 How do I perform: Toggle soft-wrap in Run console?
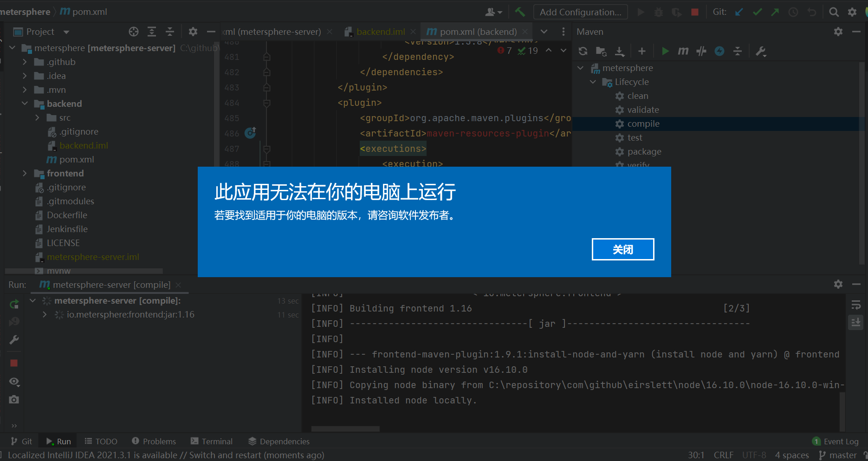pos(856,305)
